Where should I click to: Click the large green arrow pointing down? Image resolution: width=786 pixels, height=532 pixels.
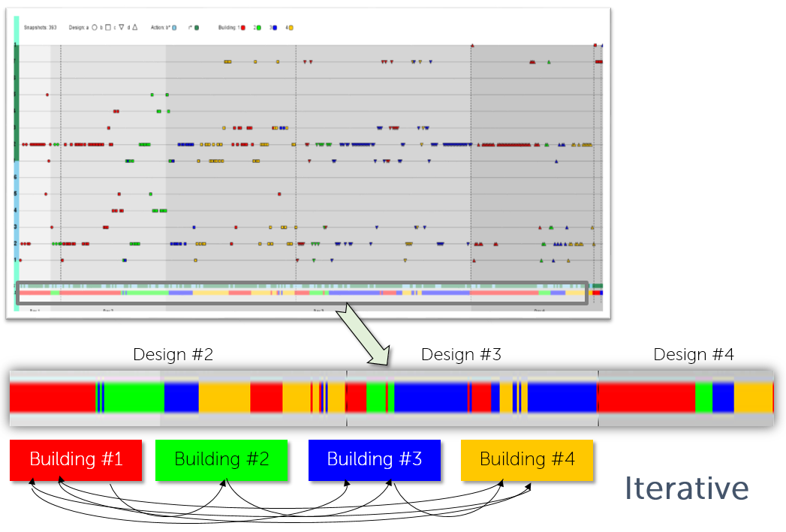tap(363, 334)
